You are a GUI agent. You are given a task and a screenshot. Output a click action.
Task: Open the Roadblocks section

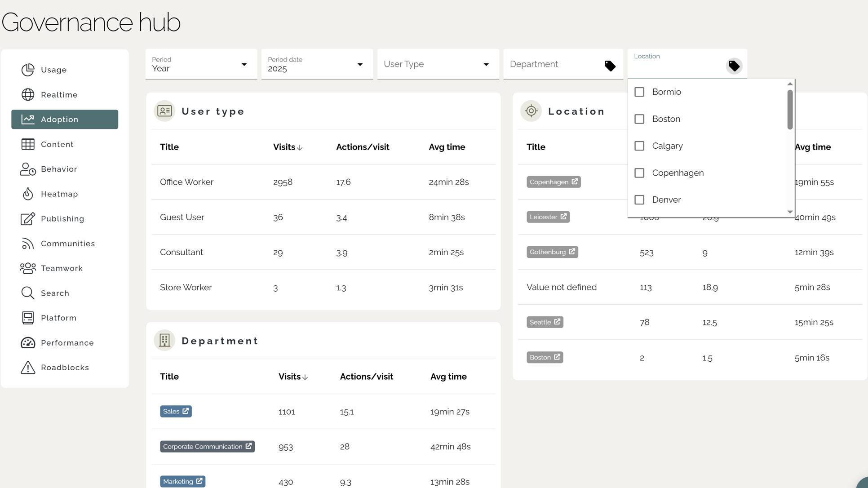click(65, 367)
